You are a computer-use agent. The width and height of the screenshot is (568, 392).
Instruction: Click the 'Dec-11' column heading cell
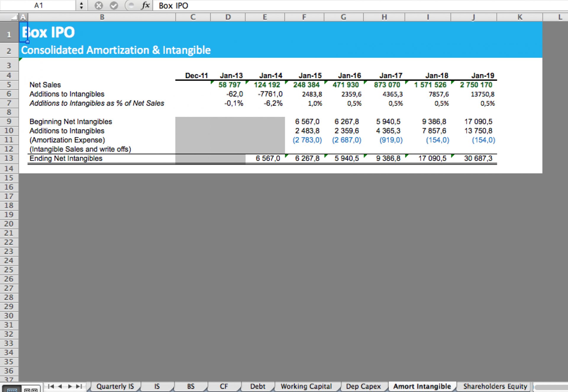[x=196, y=76]
